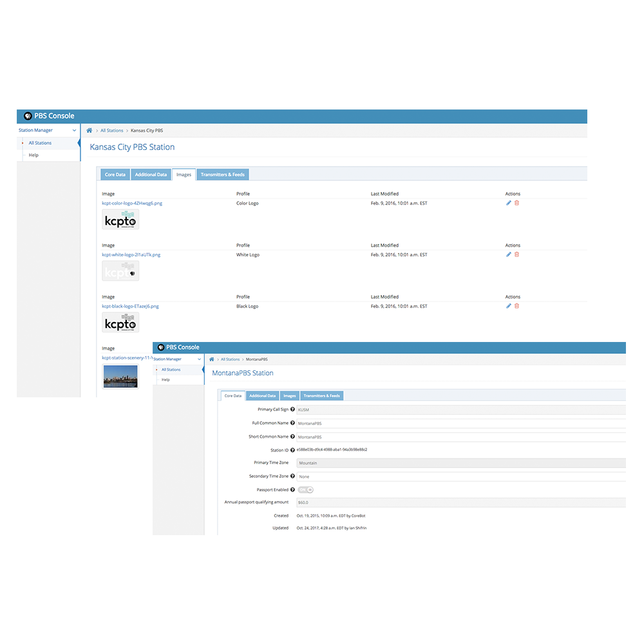Viewport: 644px width, 644px height.
Task: Open the Secondary Time Zone dropdown
Action: click(461, 477)
